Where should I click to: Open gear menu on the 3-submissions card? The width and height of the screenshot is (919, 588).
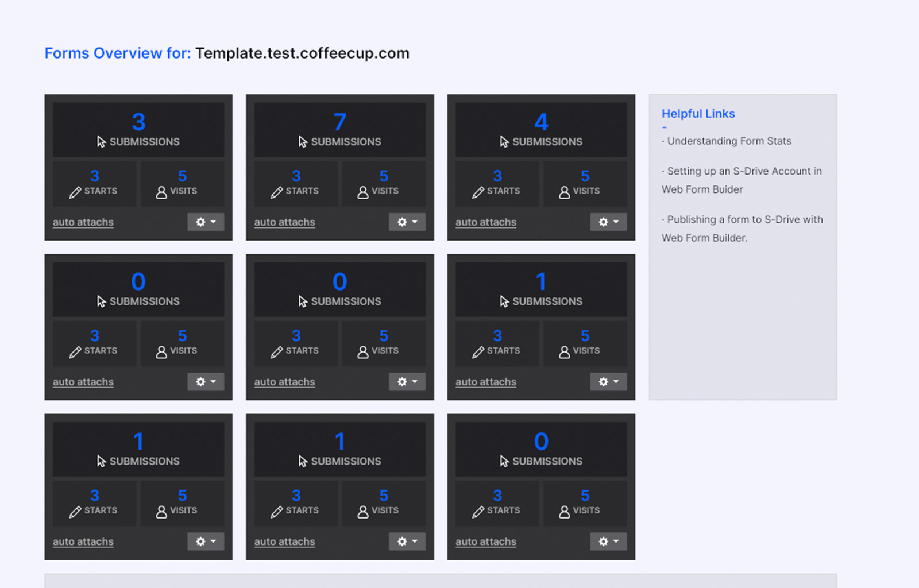206,222
